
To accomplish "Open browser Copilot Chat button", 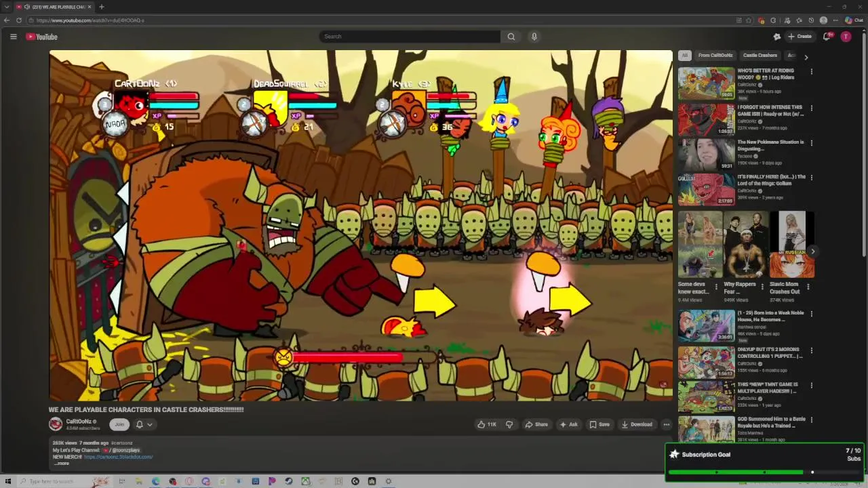I will 854,20.
